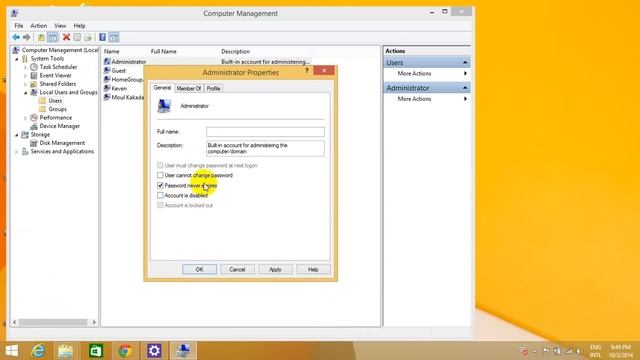Open the Action menu

39,26
